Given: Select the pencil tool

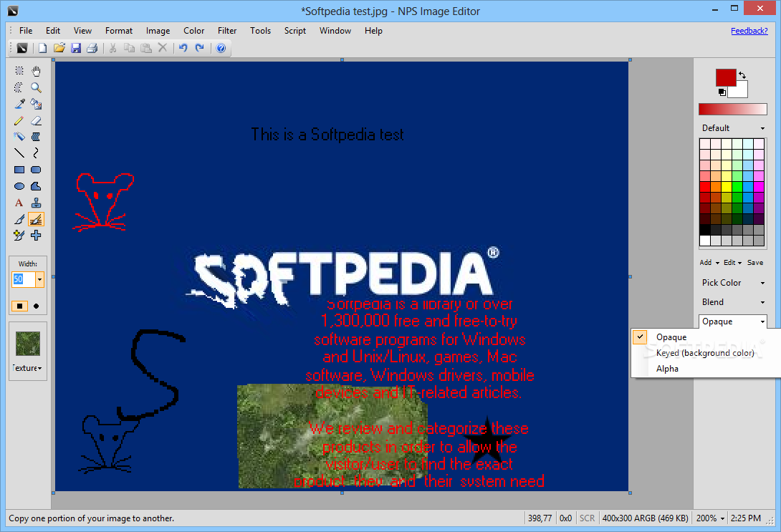Looking at the screenshot, I should pos(19,120).
